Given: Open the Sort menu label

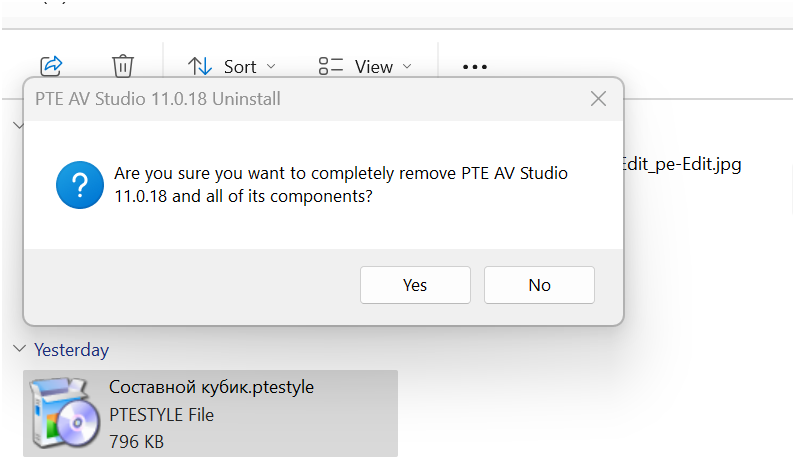Looking at the screenshot, I should pos(240,67).
